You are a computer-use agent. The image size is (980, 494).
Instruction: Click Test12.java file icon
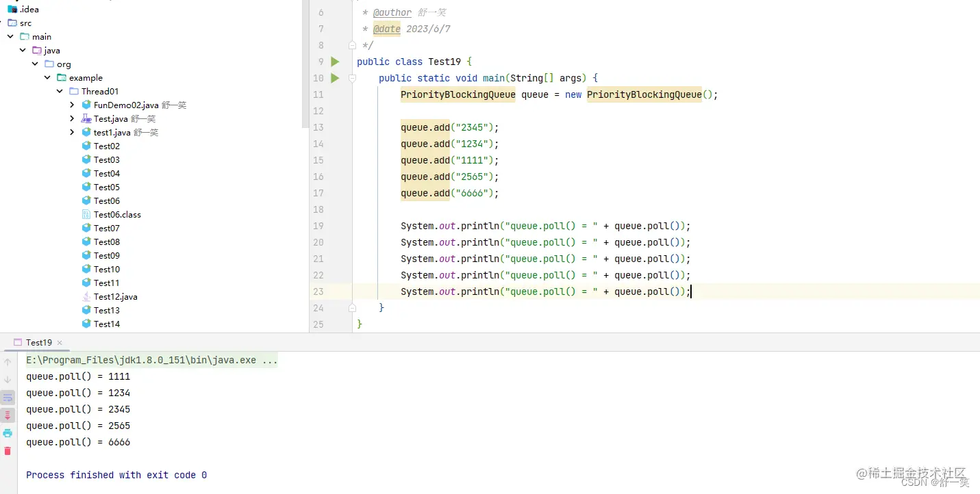[86, 296]
